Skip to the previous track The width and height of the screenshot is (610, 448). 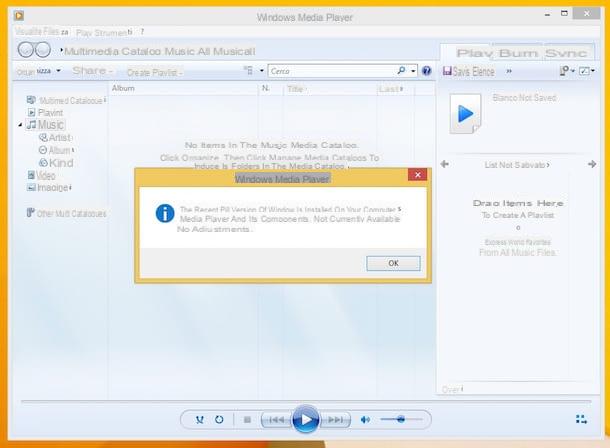coord(277,420)
